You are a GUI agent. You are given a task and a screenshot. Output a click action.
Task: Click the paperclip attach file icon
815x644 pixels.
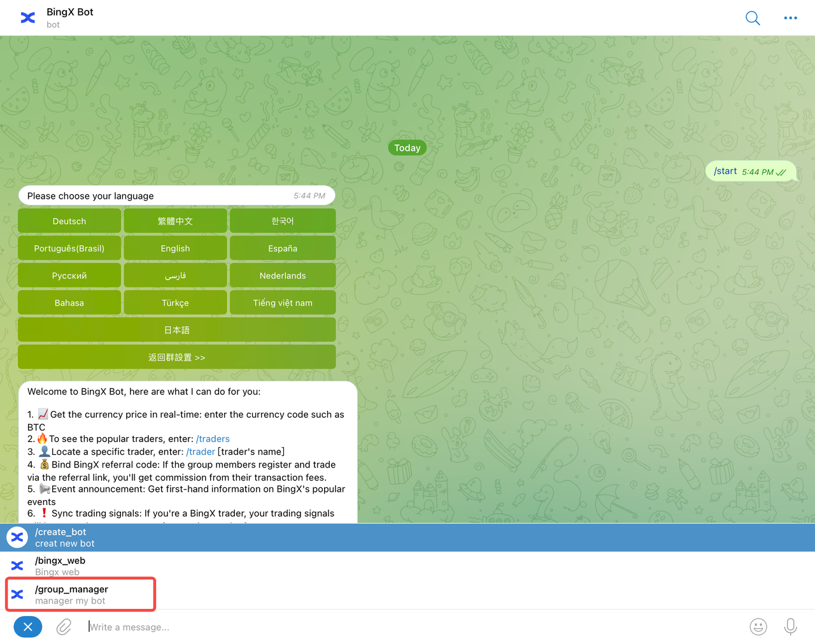tap(64, 627)
